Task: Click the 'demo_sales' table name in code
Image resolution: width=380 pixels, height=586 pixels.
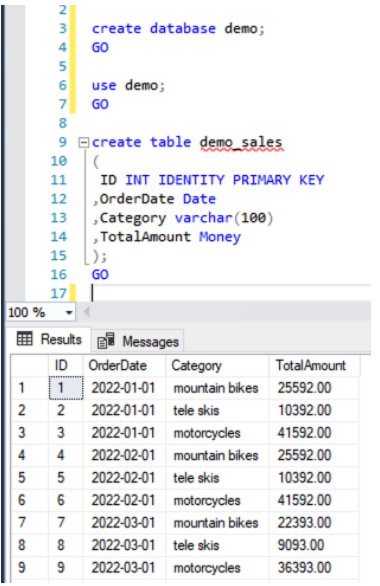Action: coord(241,142)
